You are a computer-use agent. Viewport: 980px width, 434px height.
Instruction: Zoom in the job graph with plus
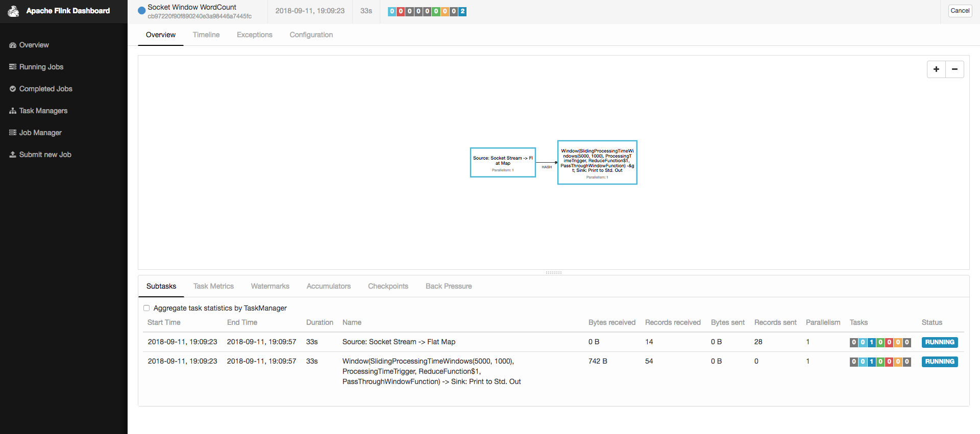click(x=936, y=69)
